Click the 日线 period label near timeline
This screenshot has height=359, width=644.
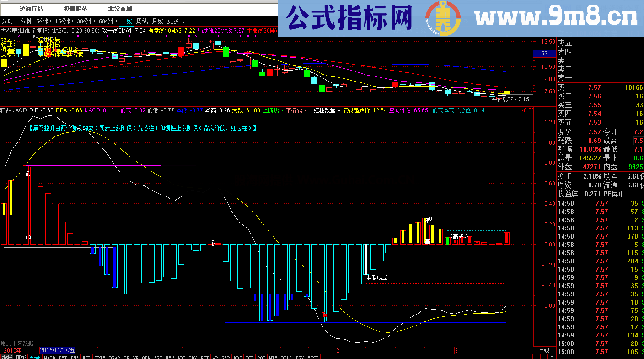[544, 350]
